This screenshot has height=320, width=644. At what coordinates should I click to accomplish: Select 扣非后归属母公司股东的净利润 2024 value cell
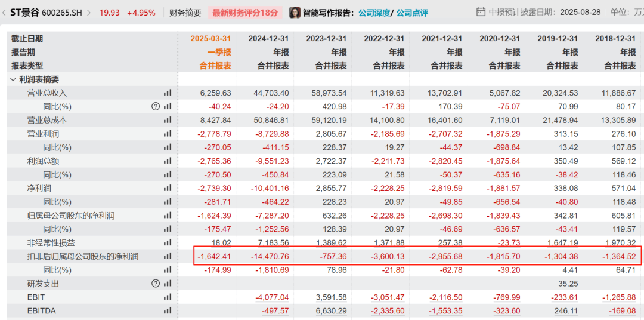[x=268, y=257]
